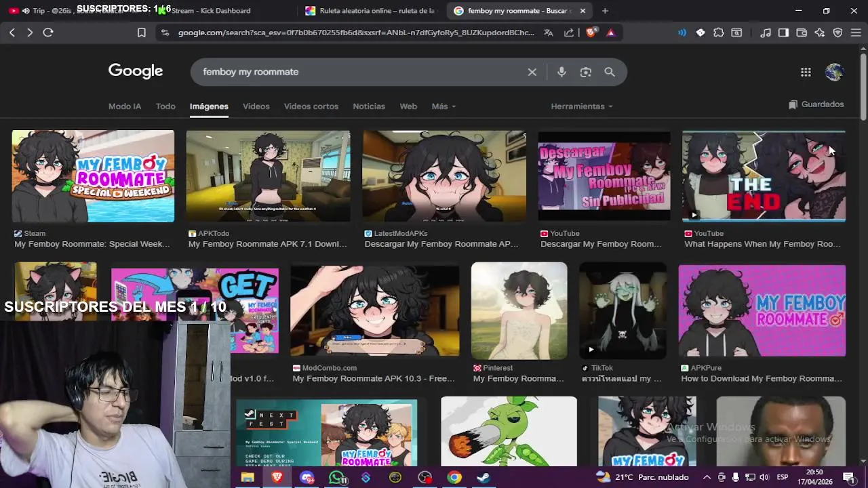This screenshot has width=868, height=488.
Task: Toggle the browser sidebar panel
Action: [x=784, y=33]
